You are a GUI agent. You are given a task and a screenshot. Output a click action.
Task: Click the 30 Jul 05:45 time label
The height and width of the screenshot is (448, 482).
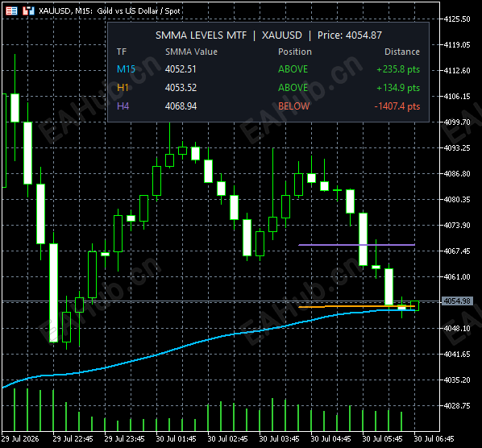point(383,439)
